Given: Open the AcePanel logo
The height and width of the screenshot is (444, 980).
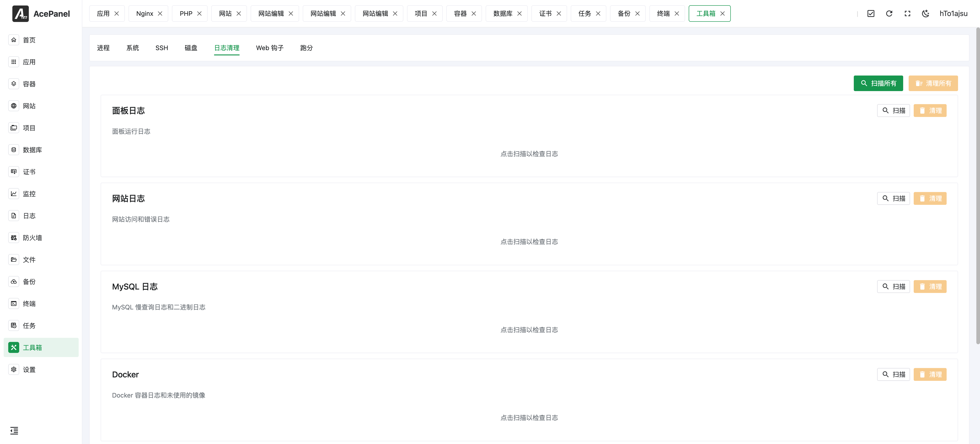Looking at the screenshot, I should [x=21, y=14].
